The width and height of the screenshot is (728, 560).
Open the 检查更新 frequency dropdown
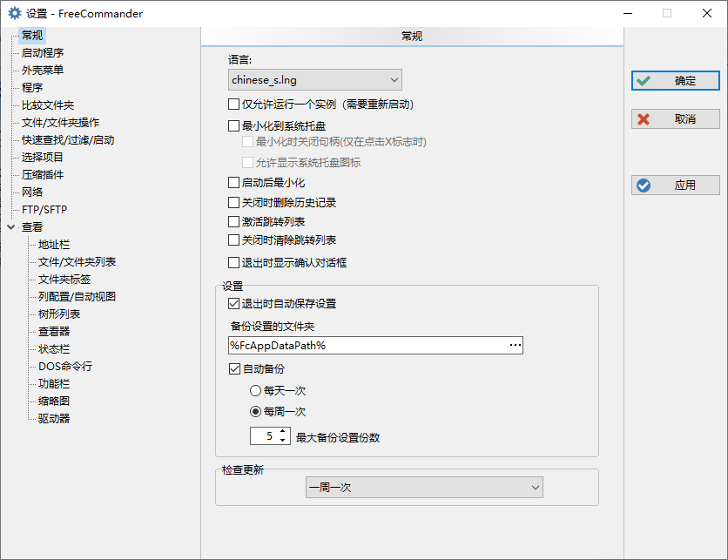coord(424,487)
